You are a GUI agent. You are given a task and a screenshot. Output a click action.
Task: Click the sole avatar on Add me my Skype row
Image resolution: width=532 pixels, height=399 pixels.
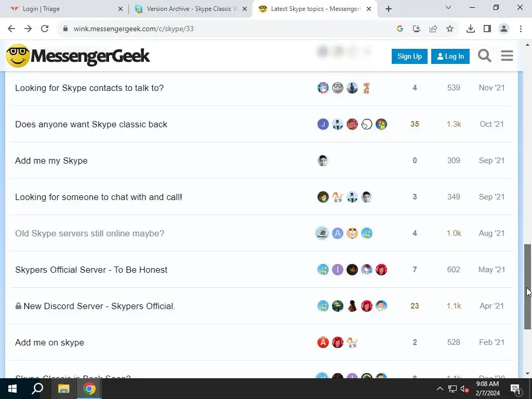click(x=323, y=161)
